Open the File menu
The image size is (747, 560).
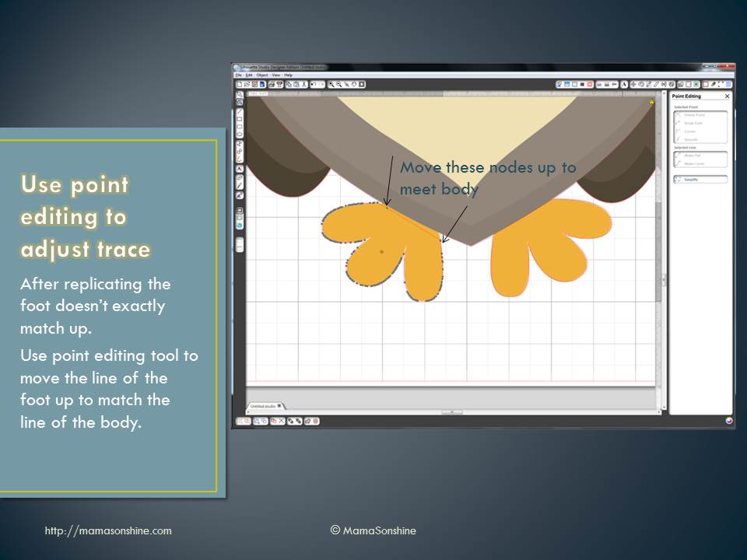coord(240,75)
